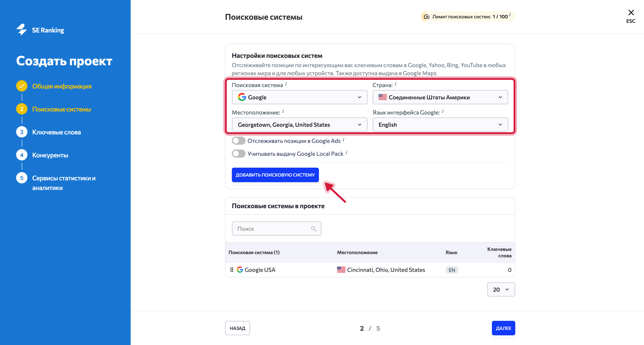Image resolution: width=644 pixels, height=345 pixels.
Task: Click the SE Ranking lightning logo
Action: pyautogui.click(x=22, y=30)
